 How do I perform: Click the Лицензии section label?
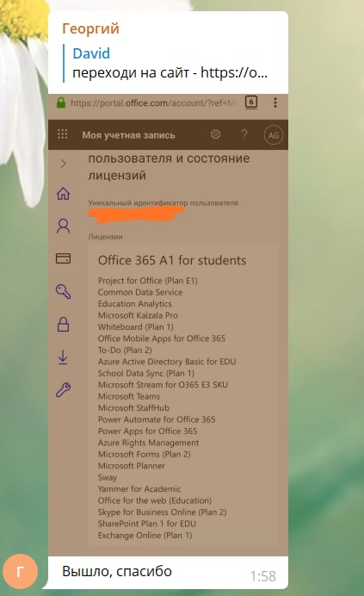[x=105, y=237]
